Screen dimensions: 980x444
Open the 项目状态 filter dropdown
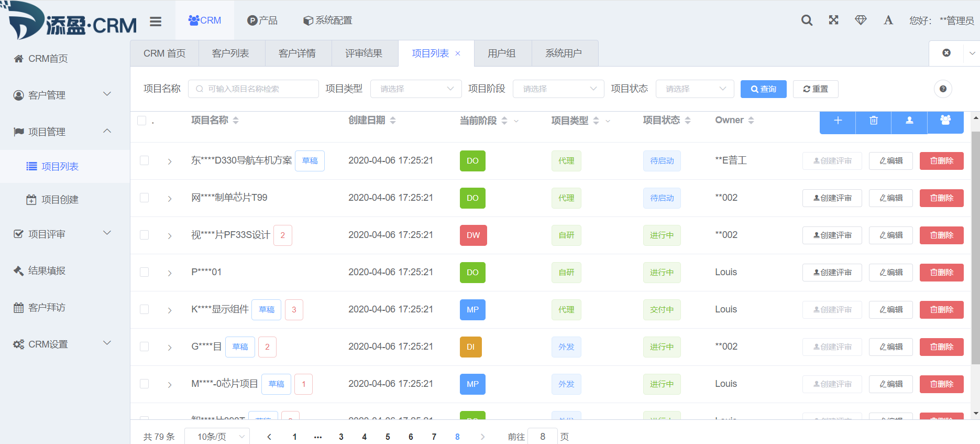[x=695, y=89]
